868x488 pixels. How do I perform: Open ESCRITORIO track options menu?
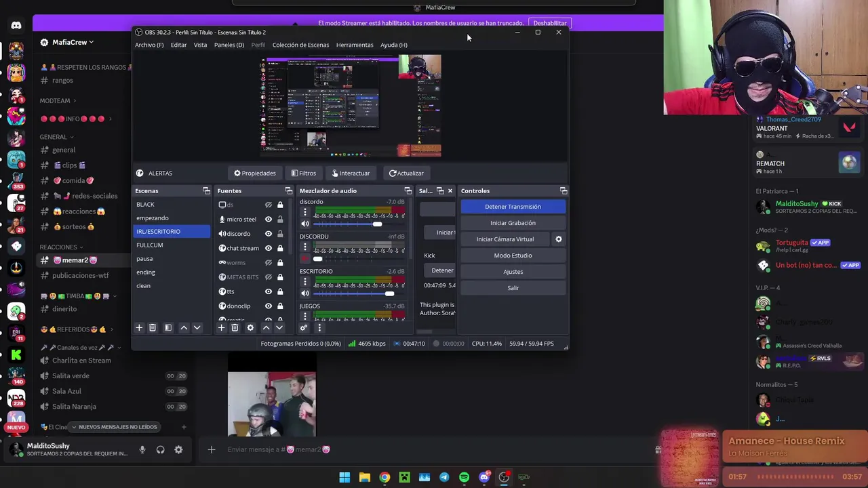coord(304,282)
